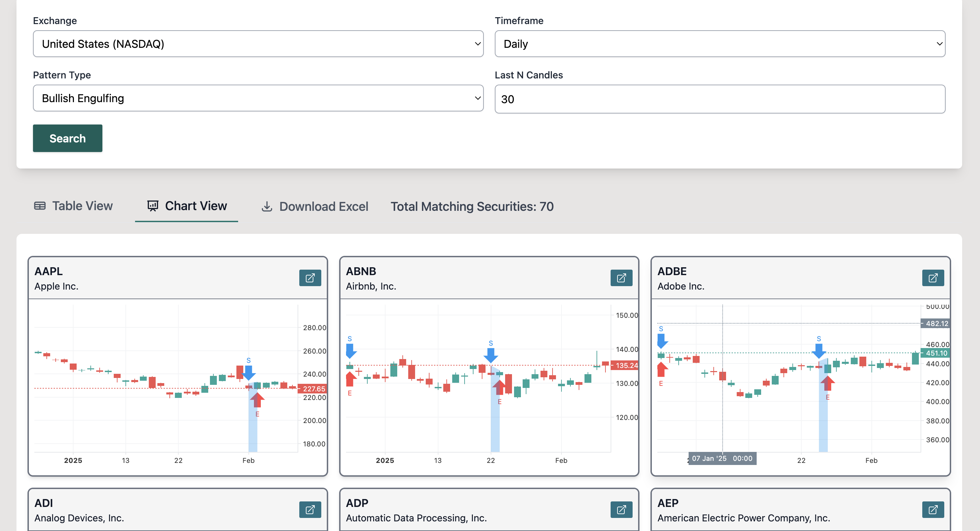The image size is (980, 531).
Task: Click the 07 Jan '25 date label on ADBE
Action: tap(722, 458)
